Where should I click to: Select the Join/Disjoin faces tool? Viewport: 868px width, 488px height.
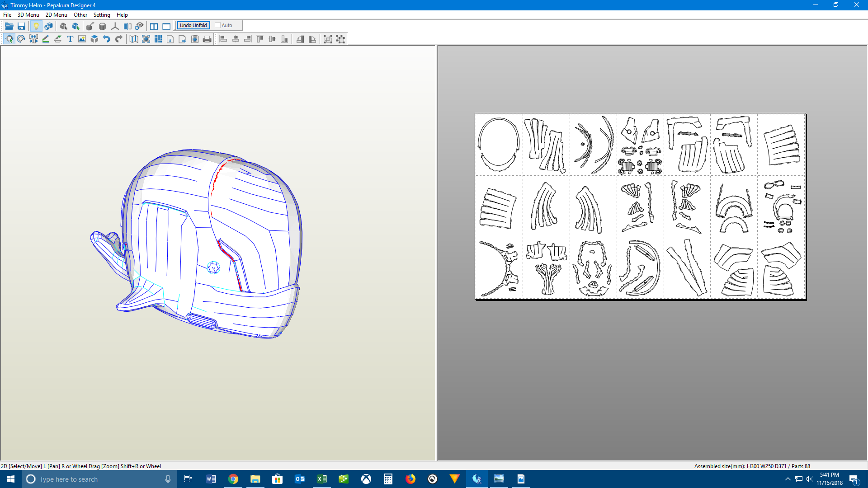[x=33, y=39]
